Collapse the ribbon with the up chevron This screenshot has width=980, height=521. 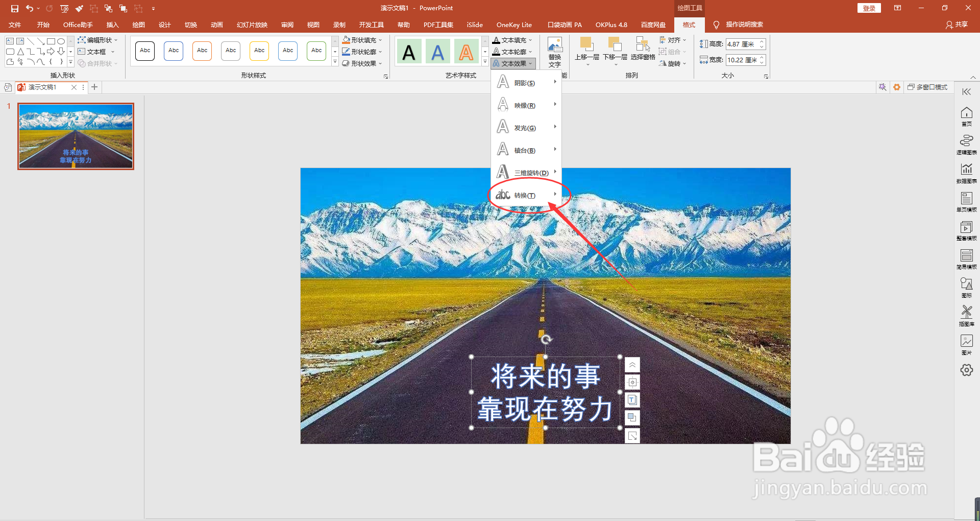coord(973,77)
